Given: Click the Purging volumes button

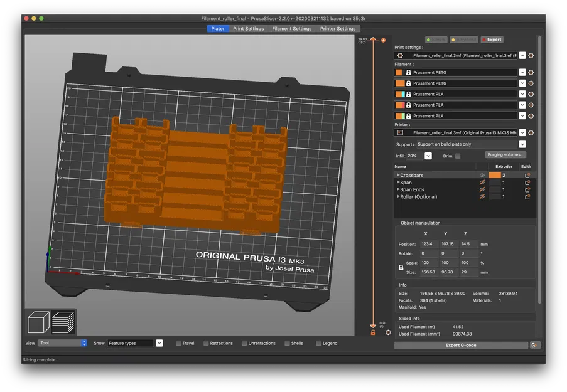Looking at the screenshot, I should coord(505,155).
